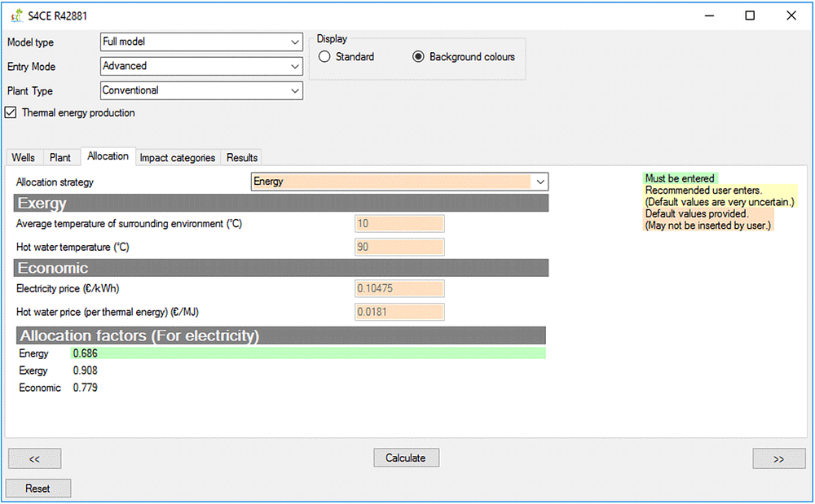Close the S4CE window
Screen dimensions: 815x504
tap(791, 15)
